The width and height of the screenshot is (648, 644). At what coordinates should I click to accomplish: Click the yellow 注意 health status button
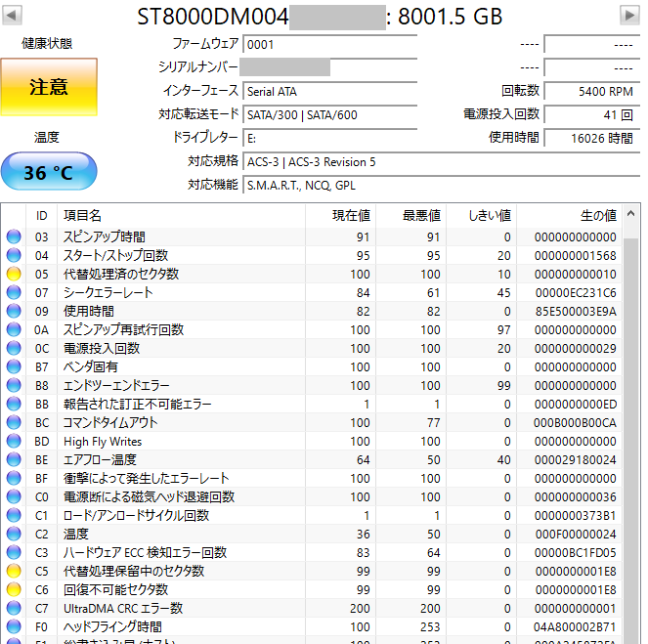coord(49,87)
